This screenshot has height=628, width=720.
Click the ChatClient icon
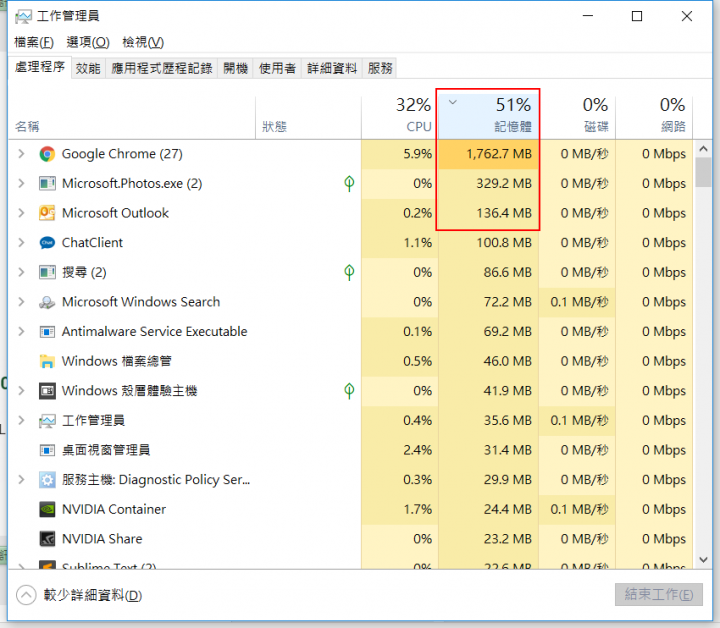point(47,243)
